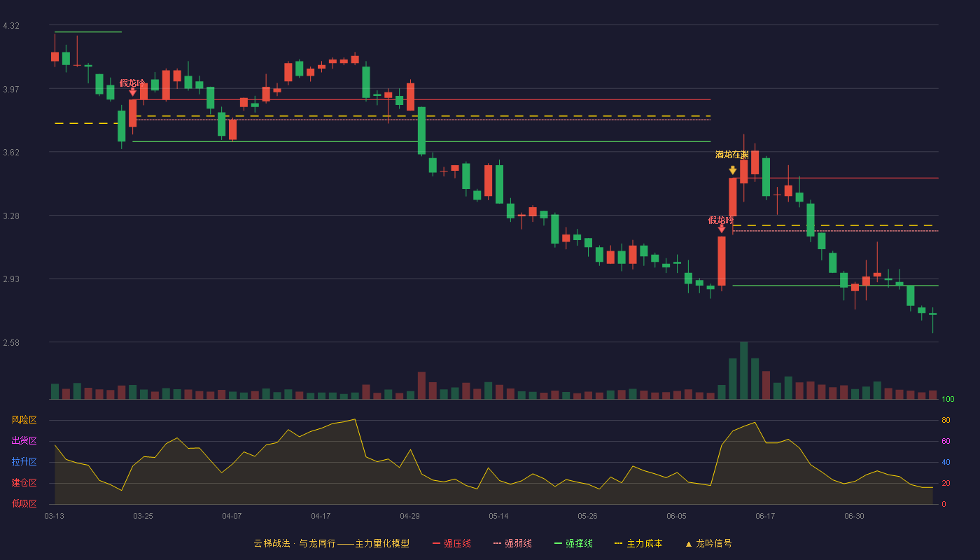Click the 04-29 date axis label

409,516
